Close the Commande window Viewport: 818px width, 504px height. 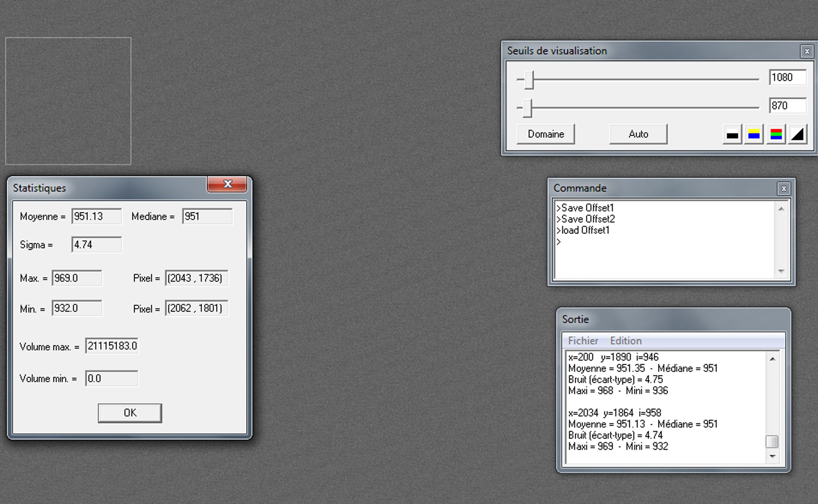click(x=784, y=189)
